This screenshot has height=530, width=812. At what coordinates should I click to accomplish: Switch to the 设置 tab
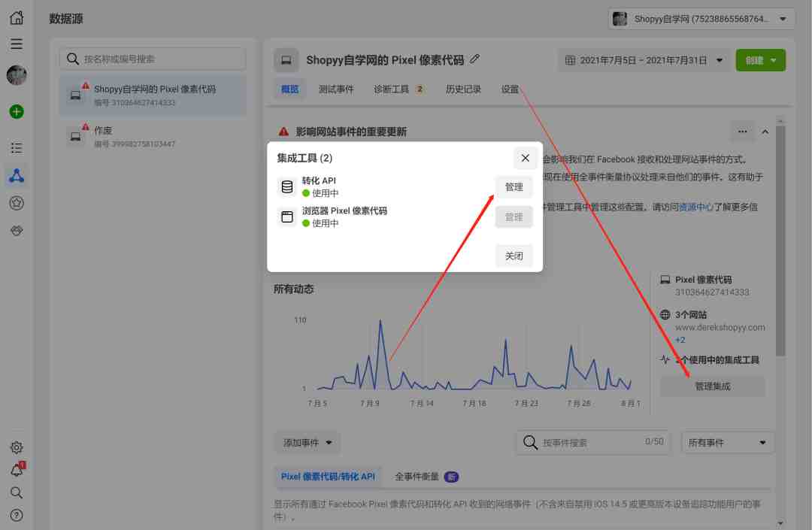tap(510, 89)
